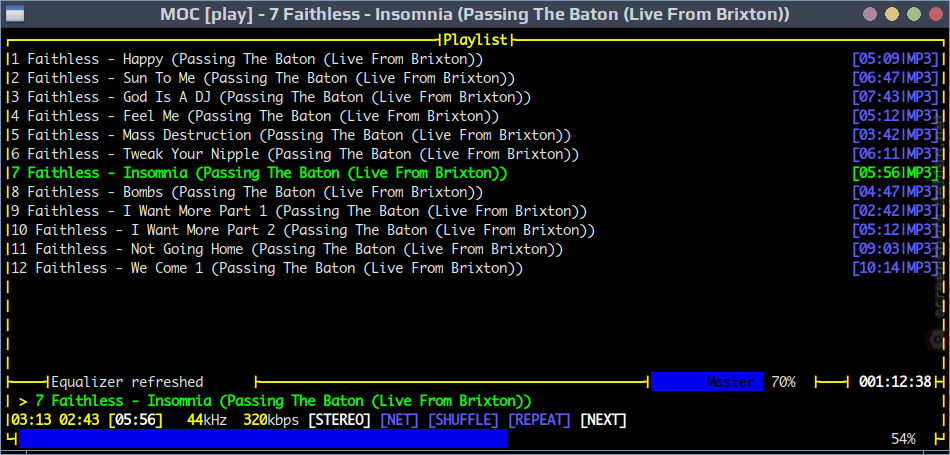Click the 44kHz sample rate
950x455 pixels.
click(x=207, y=420)
